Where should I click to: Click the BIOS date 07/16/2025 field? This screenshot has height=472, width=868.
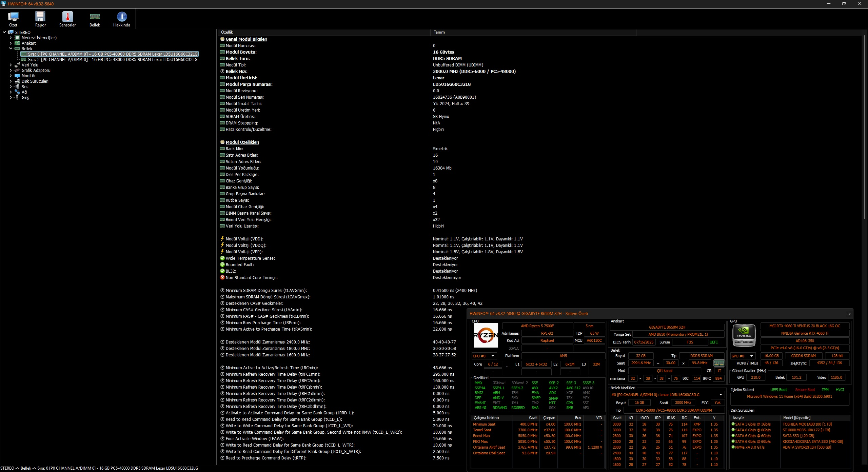click(x=644, y=342)
